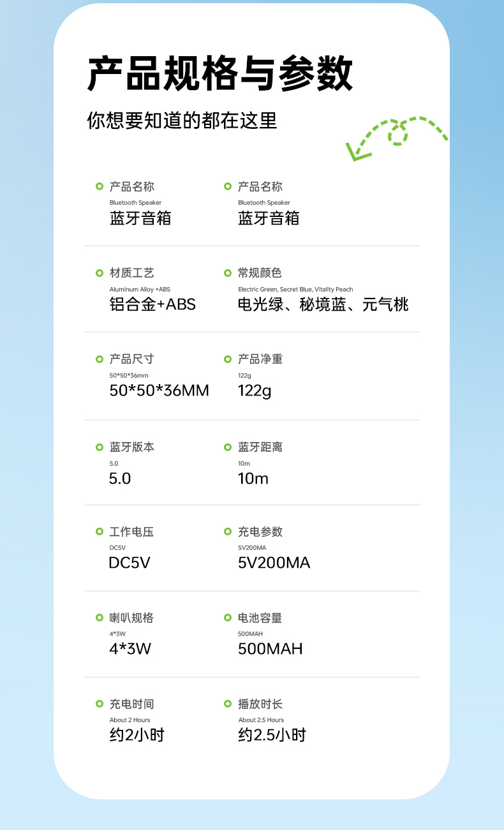Click the green bullet beside 充电时间

click(99, 704)
